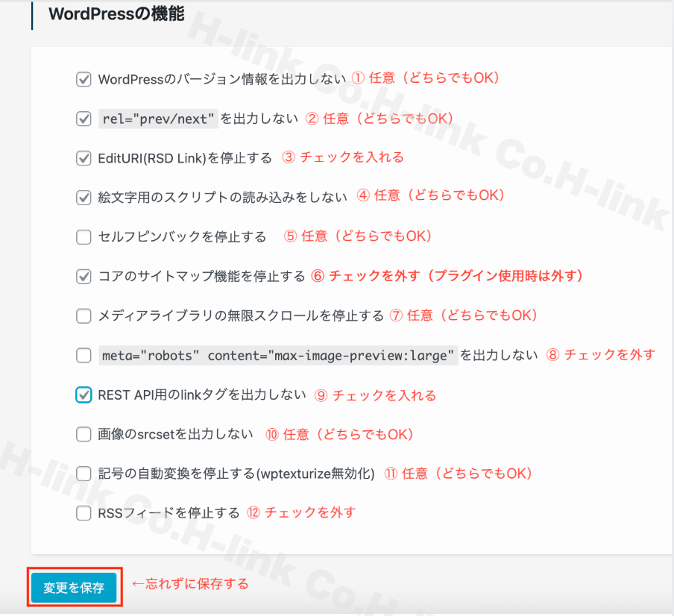Enable RSSフィードを停止する checkbox
The height and width of the screenshot is (616, 674).
pyautogui.click(x=84, y=512)
